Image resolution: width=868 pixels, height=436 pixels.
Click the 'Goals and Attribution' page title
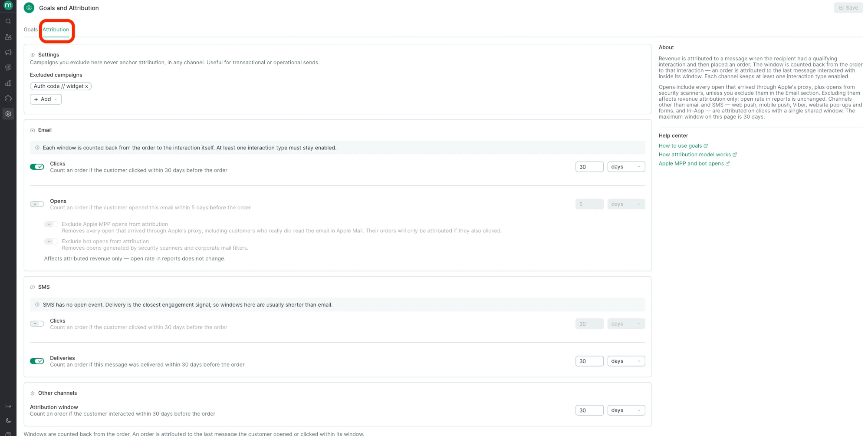69,8
